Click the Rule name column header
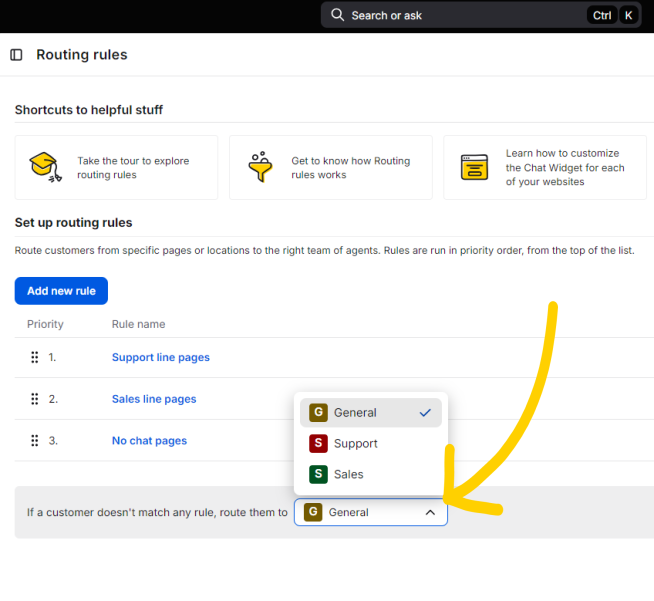This screenshot has width=654, height=601. [x=138, y=324]
